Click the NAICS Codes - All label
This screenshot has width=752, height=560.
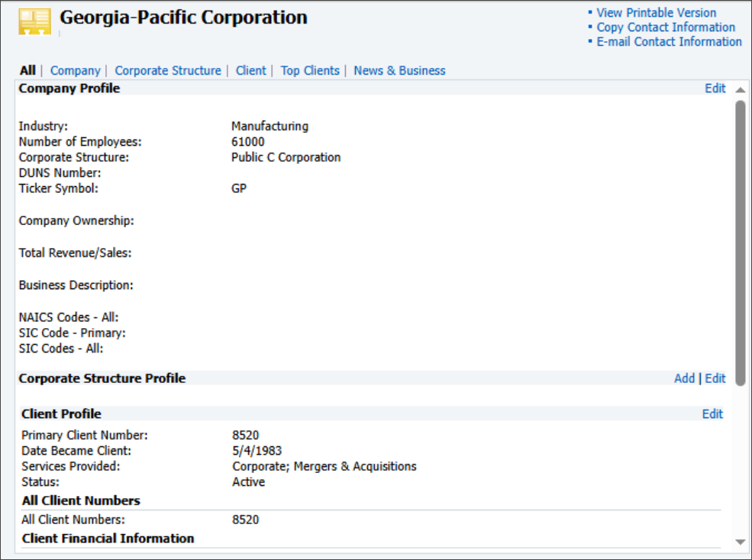coord(68,317)
